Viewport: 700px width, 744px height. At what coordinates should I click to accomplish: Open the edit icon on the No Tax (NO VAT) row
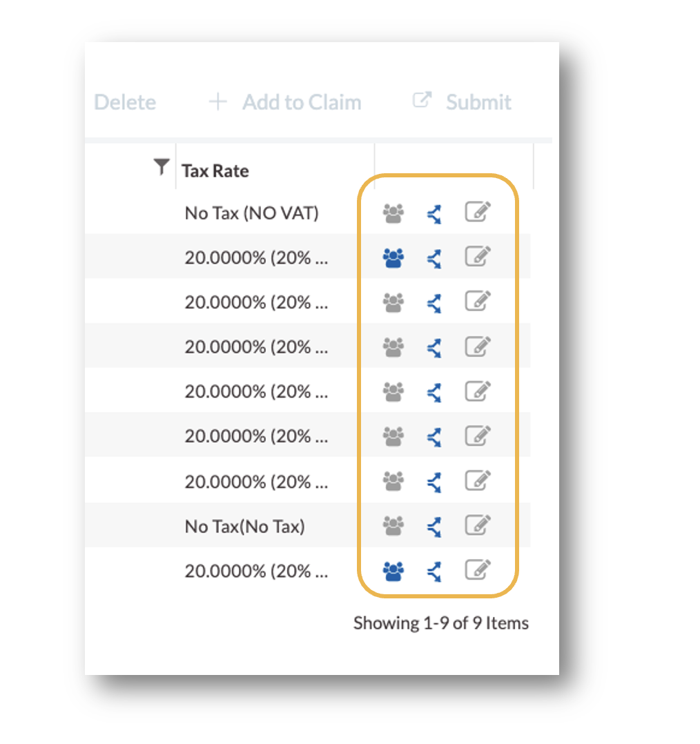click(478, 213)
